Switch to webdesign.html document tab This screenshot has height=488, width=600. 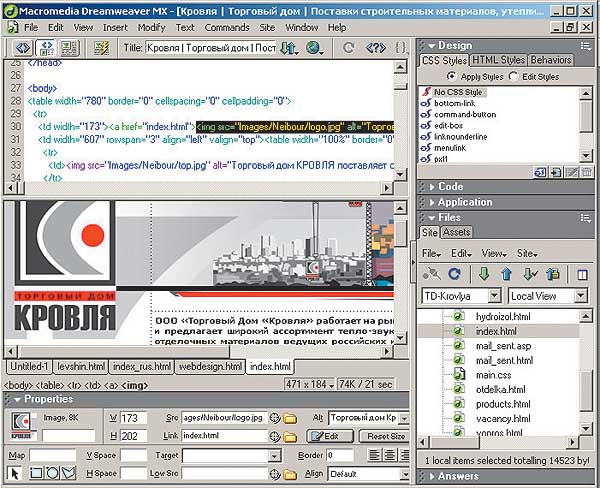coord(210,367)
